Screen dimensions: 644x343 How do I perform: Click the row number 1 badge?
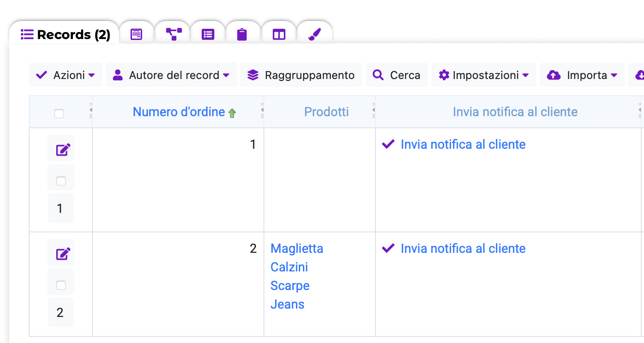coord(60,208)
